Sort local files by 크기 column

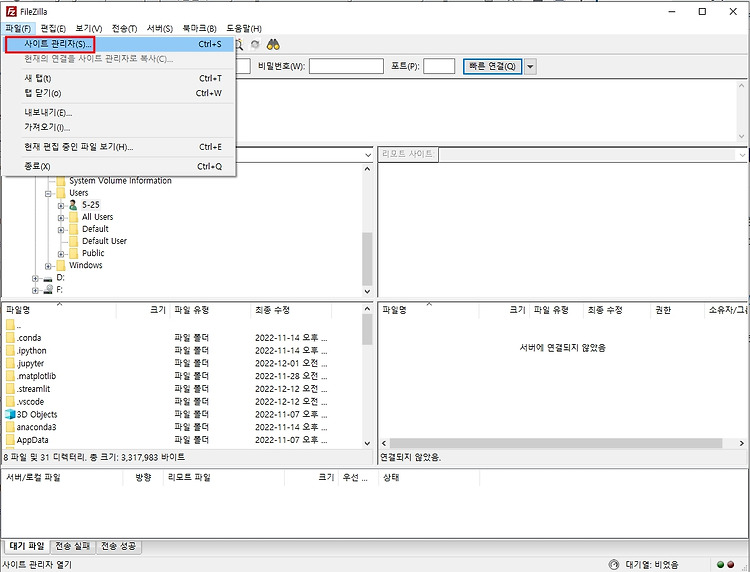143,310
